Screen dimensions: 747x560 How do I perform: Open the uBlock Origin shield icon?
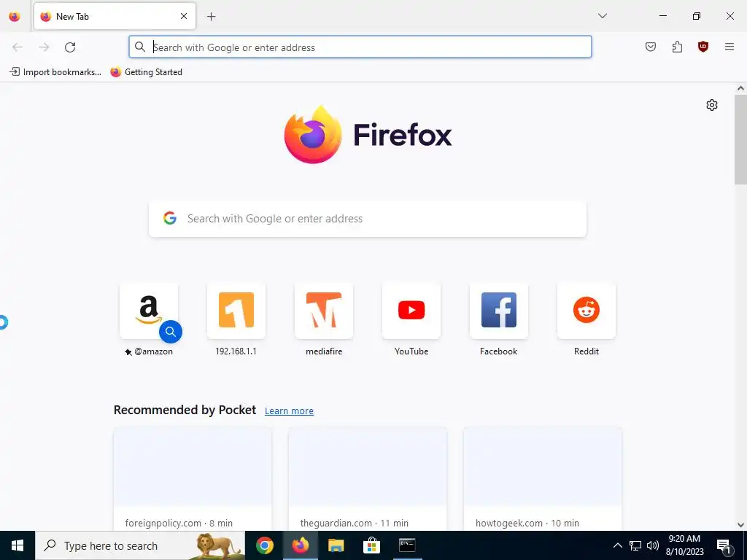703,47
